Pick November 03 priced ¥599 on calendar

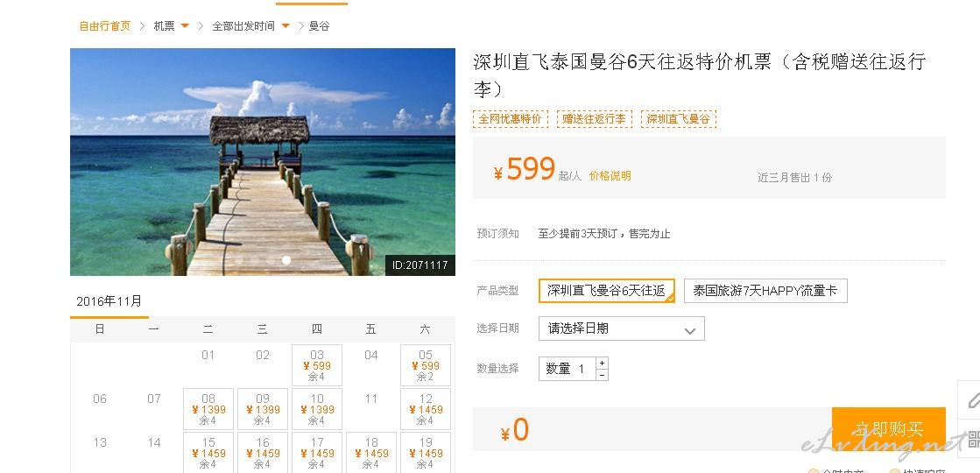317,365
